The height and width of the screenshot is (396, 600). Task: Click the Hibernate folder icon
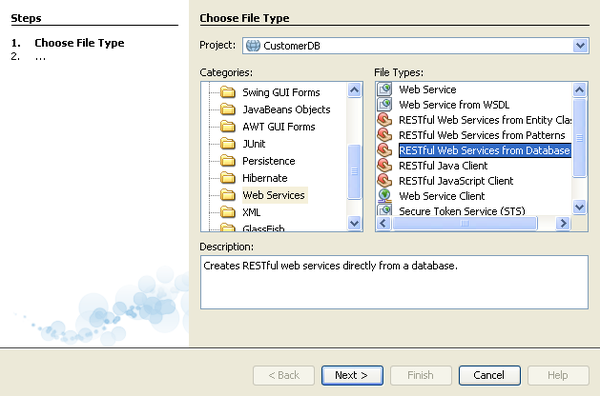click(228, 178)
